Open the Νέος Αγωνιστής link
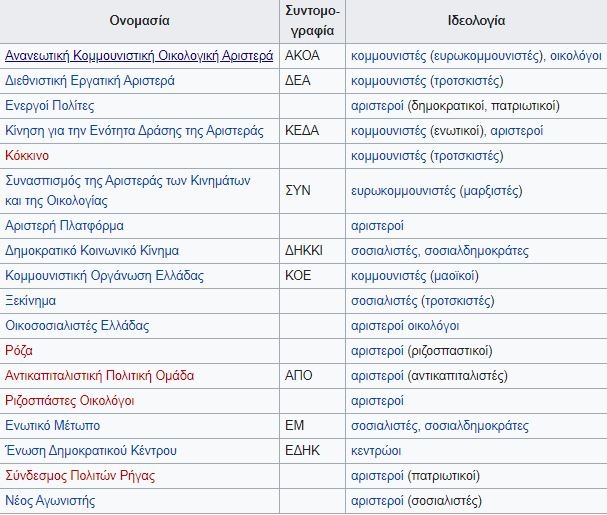The image size is (607, 515). [x=50, y=500]
